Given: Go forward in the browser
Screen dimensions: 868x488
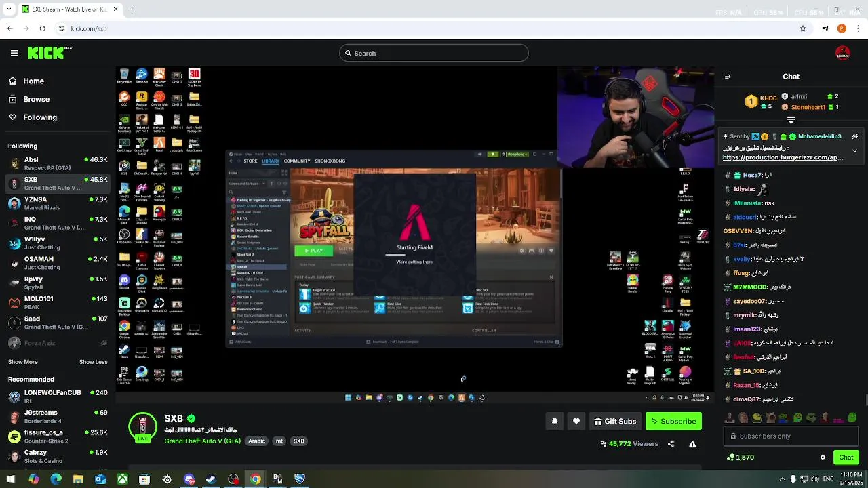Looking at the screenshot, I should pos(26,28).
